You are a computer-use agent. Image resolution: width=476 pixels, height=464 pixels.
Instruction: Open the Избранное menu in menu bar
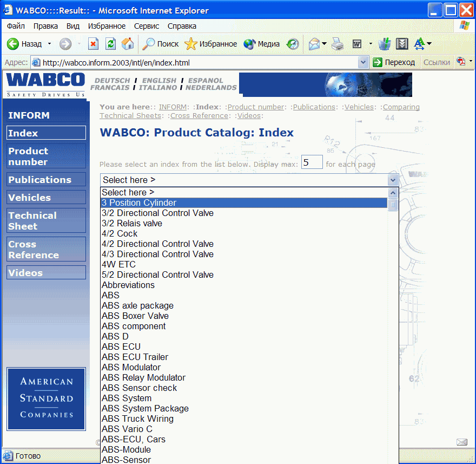107,26
